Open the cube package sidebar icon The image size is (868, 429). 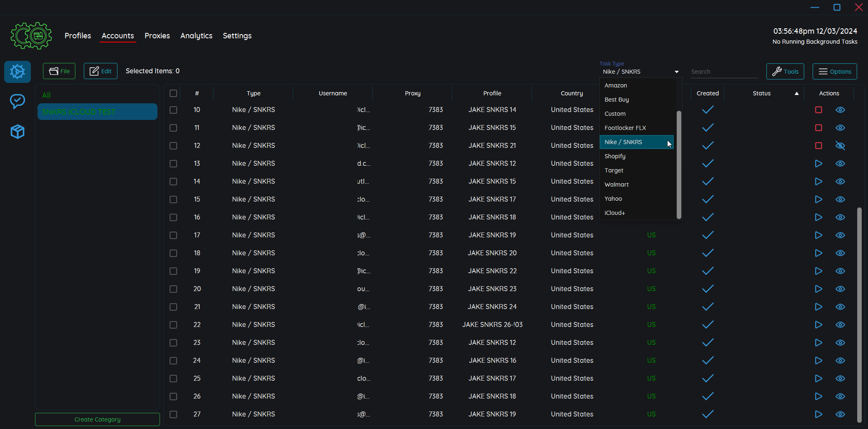[18, 132]
